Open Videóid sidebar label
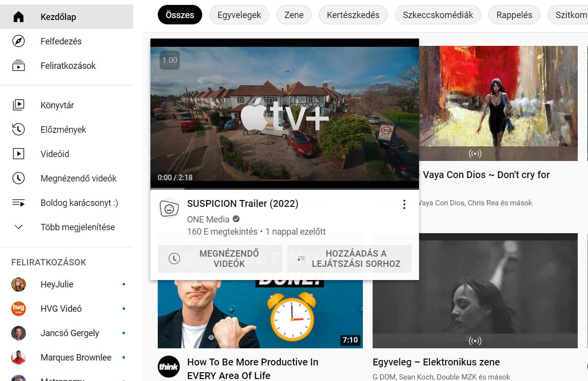The image size is (588, 381). click(x=55, y=154)
